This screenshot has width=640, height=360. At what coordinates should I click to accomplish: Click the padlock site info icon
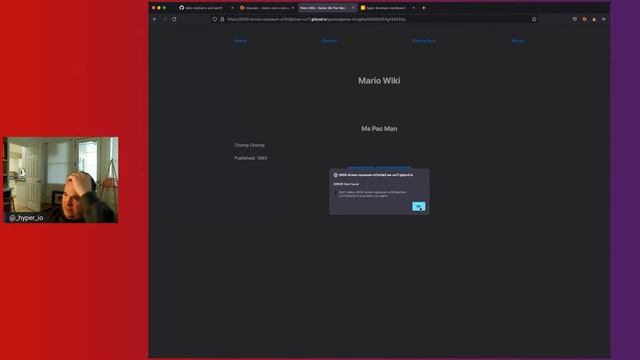click(x=222, y=19)
